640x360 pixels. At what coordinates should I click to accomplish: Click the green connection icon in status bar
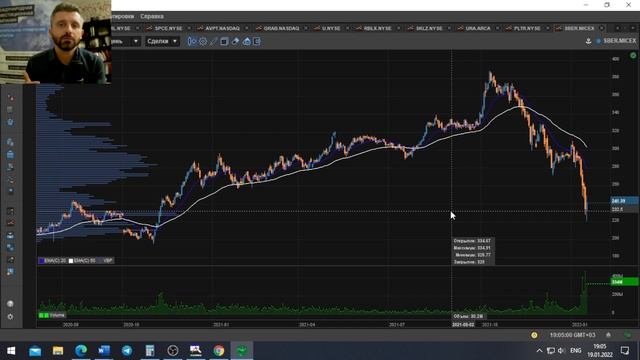tap(628, 335)
